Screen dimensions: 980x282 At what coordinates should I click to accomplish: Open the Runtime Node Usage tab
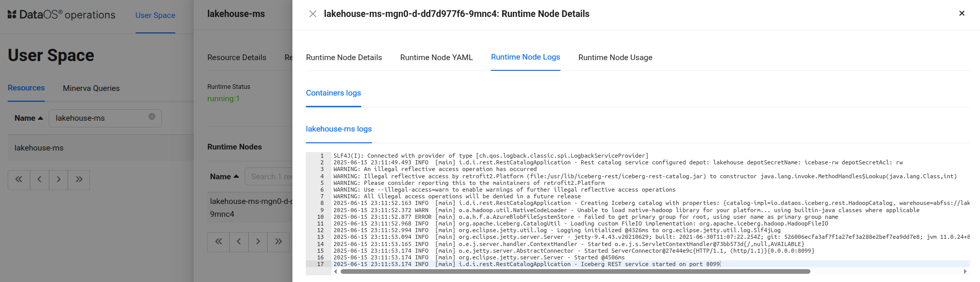(615, 58)
